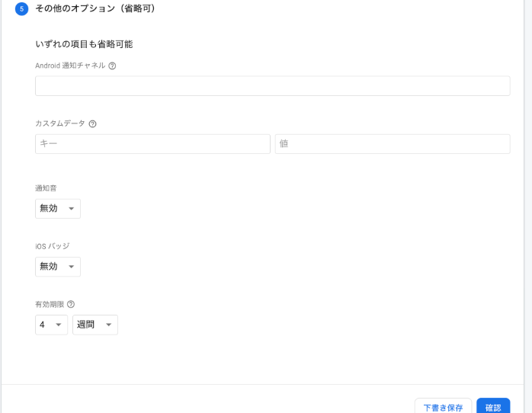Click the カスタムデータ label text
This screenshot has width=532, height=413.
(60, 123)
